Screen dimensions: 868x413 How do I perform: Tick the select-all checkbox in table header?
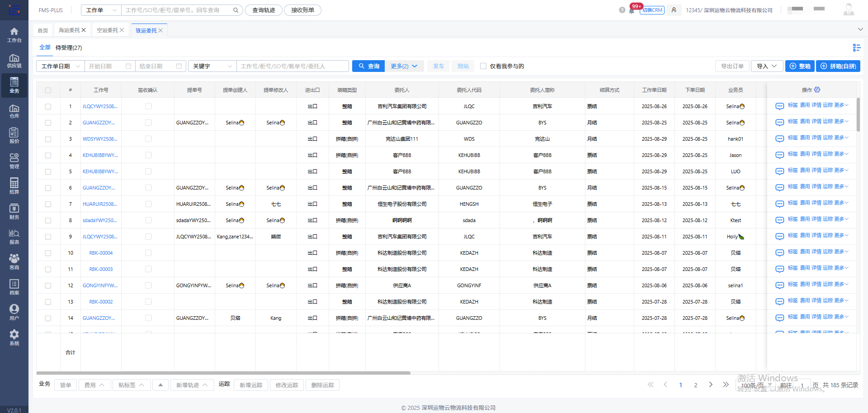tap(48, 90)
